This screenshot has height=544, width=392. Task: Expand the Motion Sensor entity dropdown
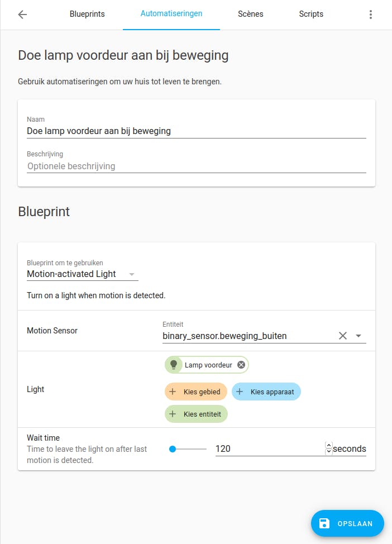(x=358, y=336)
